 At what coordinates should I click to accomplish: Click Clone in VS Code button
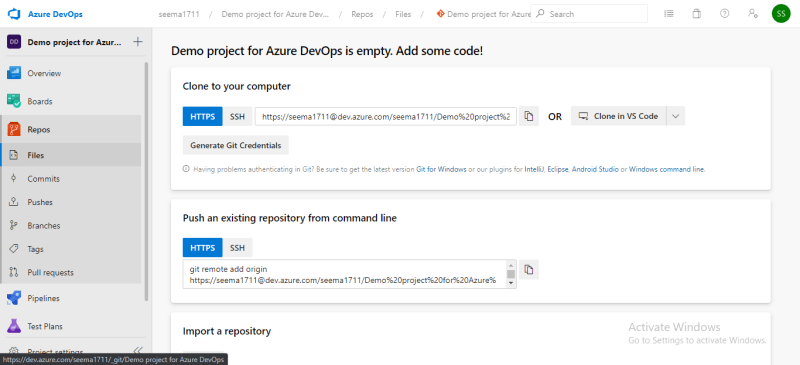tap(618, 116)
